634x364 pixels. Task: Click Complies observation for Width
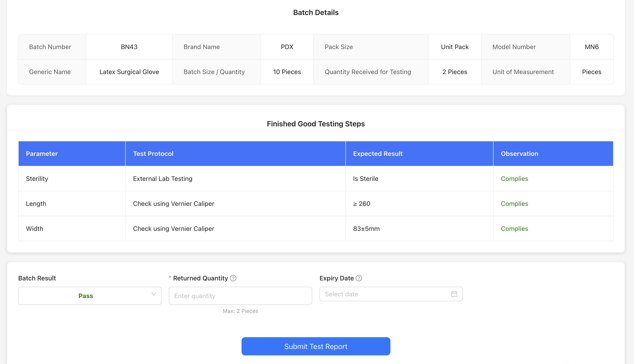pyautogui.click(x=514, y=229)
